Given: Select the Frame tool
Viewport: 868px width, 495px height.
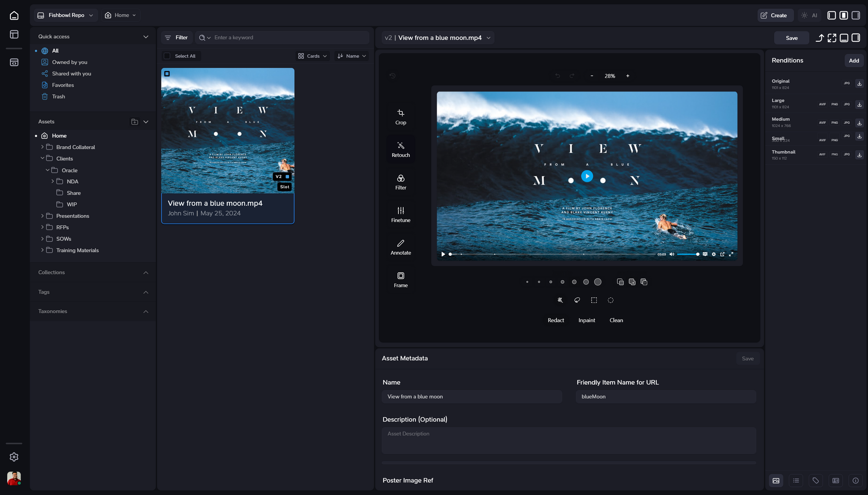Looking at the screenshot, I should (401, 279).
